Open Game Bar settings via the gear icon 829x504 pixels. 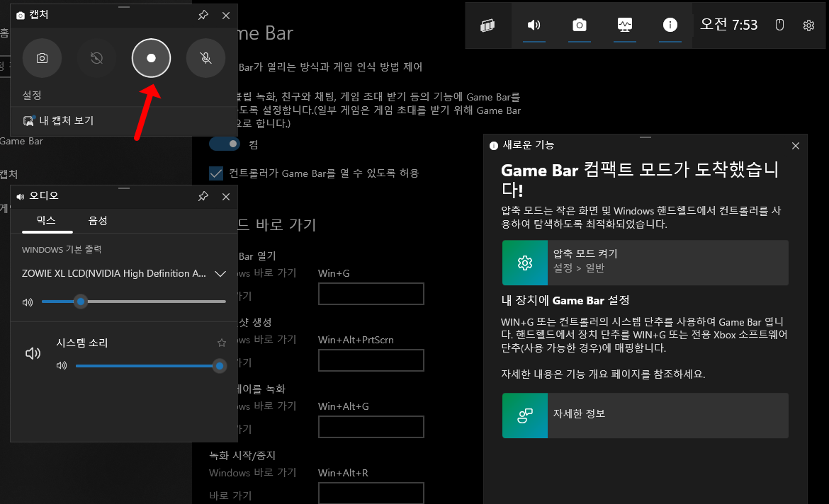(808, 24)
